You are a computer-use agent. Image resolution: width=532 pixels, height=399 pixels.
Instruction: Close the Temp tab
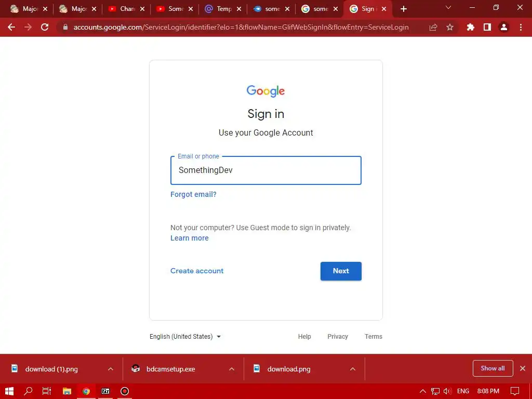coord(239,9)
